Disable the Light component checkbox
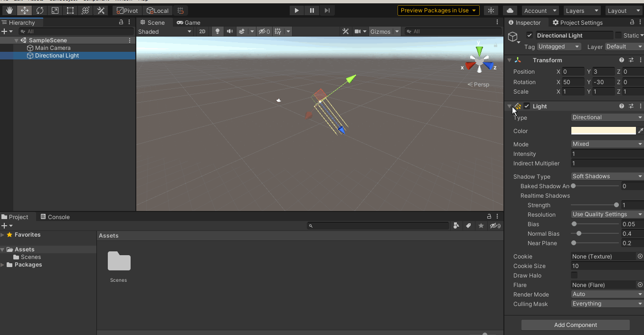Screen dimensions: 644x335 (x=527, y=106)
